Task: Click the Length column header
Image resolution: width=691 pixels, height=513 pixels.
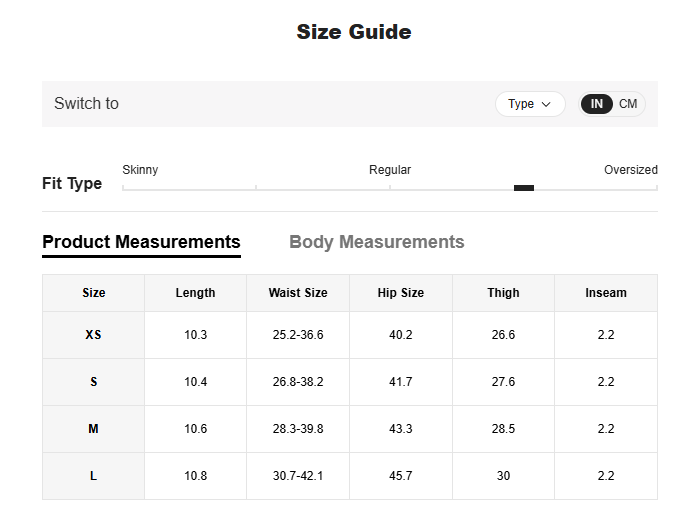Action: pos(195,293)
